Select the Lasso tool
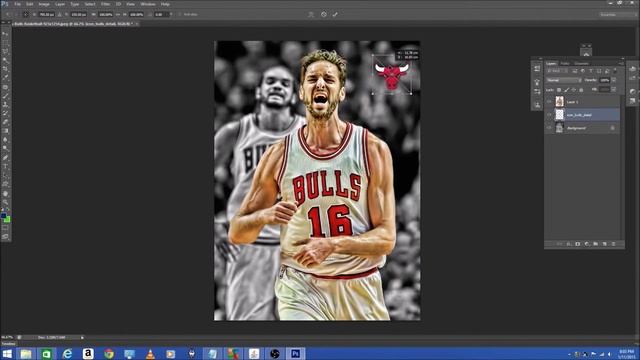Image resolution: width=640 pixels, height=360 pixels. (6, 51)
